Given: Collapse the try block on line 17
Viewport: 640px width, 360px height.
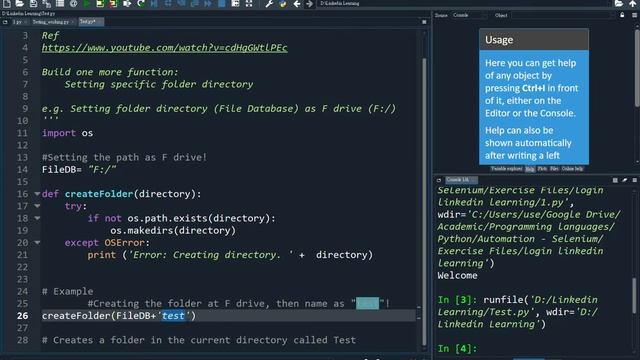Looking at the screenshot, I should pyautogui.click(x=37, y=206).
